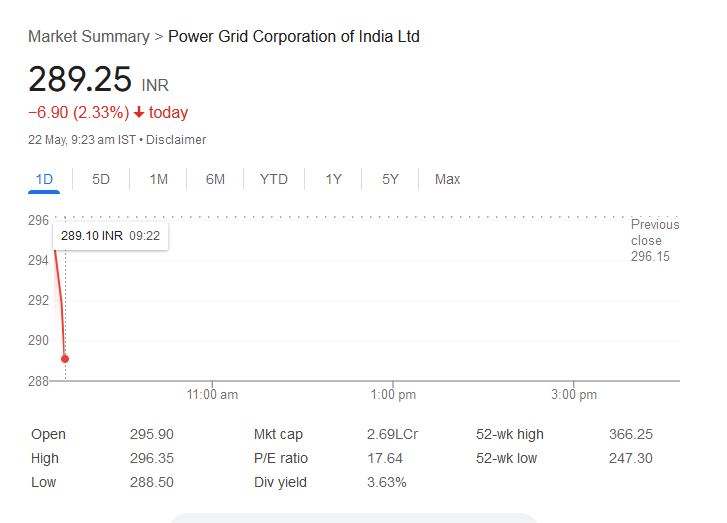Switch to 5Y chart view
This screenshot has height=523, width=727.
coord(390,179)
